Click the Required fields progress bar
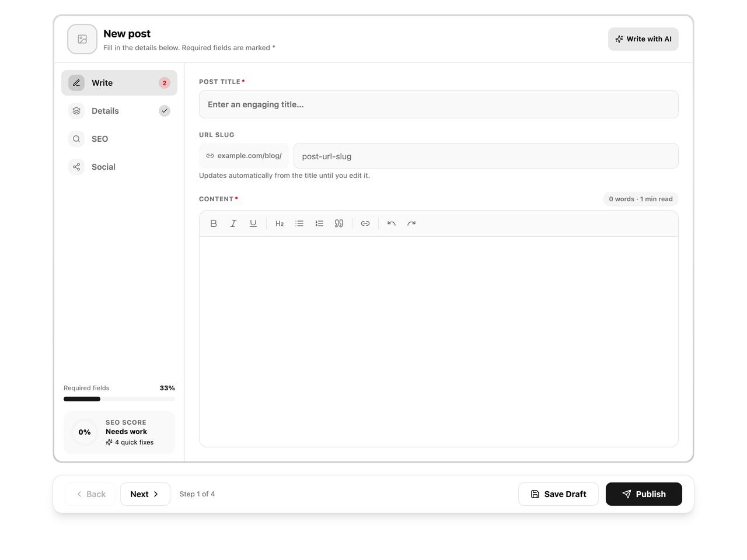747x560 pixels. pos(119,399)
